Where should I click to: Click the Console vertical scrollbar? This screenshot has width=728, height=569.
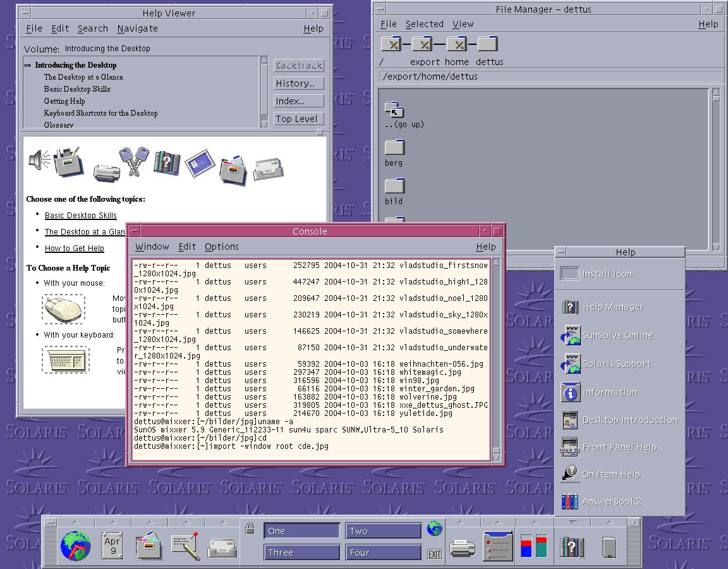[496, 360]
